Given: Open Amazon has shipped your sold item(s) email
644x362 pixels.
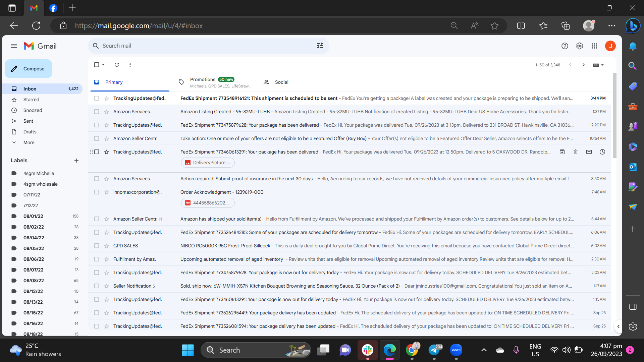Looking at the screenshot, I should click(x=350, y=219).
